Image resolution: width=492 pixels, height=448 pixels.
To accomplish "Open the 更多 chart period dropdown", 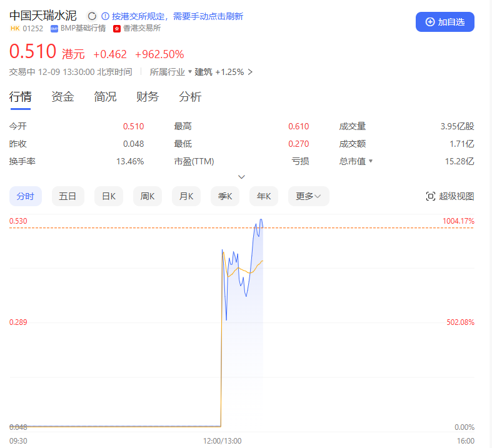I will (308, 196).
